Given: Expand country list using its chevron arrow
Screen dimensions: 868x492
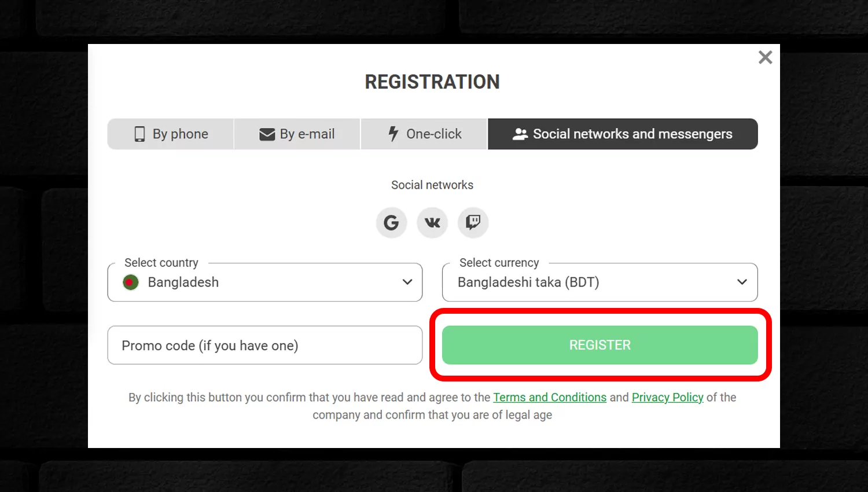Looking at the screenshot, I should (x=407, y=282).
